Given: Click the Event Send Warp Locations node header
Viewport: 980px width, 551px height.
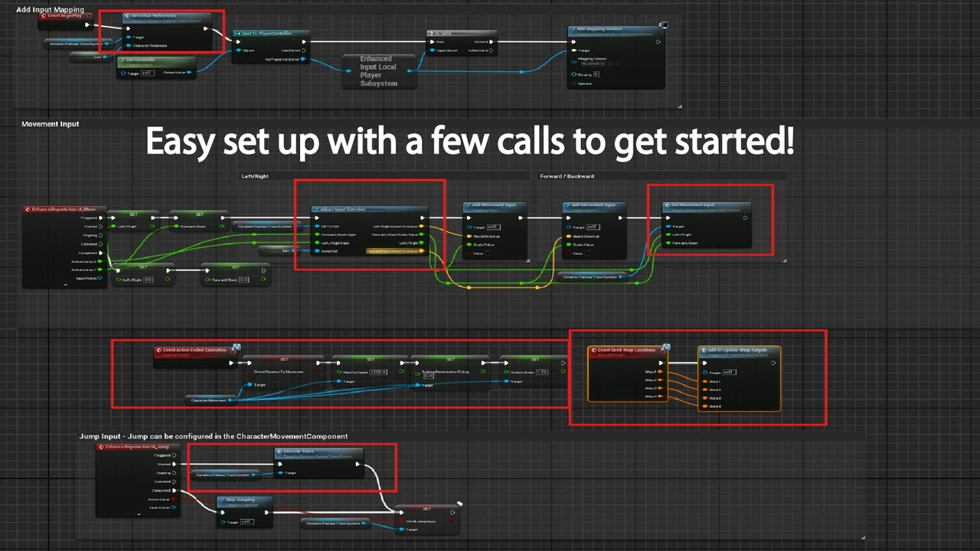Looking at the screenshot, I should [628, 350].
